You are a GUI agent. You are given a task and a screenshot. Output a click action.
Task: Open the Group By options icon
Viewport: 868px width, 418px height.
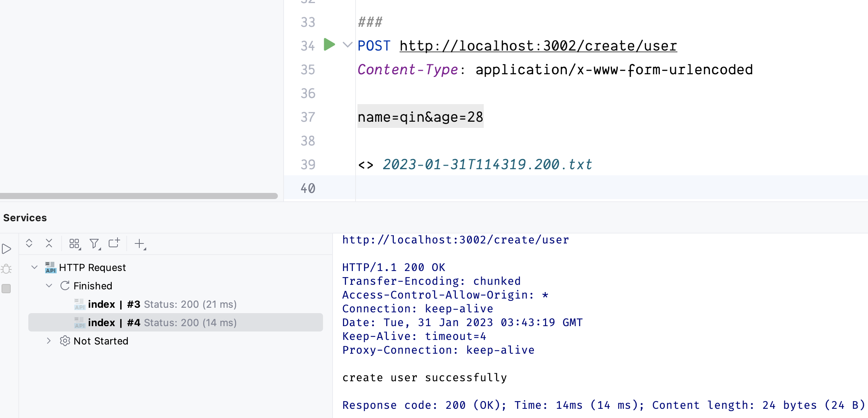[75, 244]
